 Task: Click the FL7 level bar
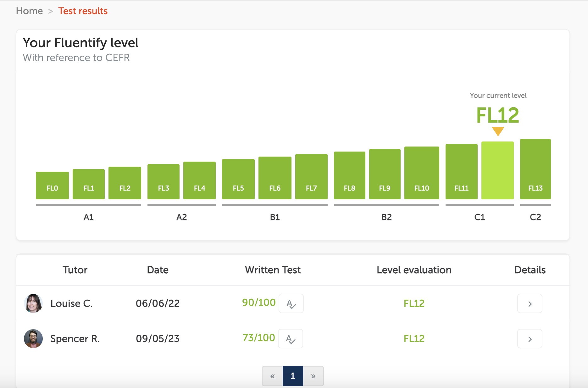(311, 177)
